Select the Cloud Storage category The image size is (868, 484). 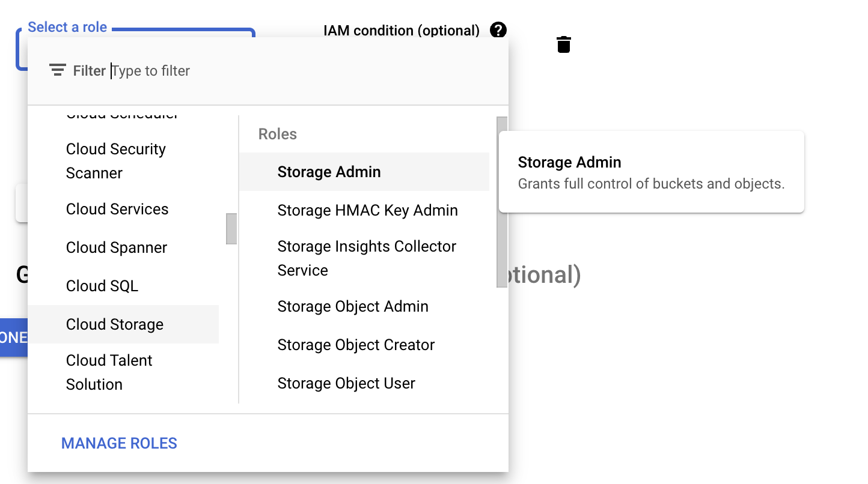[x=115, y=324]
